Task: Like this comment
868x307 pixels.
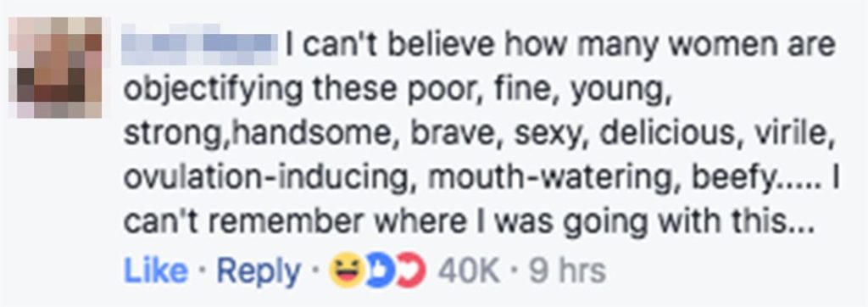Action: pos(156,271)
